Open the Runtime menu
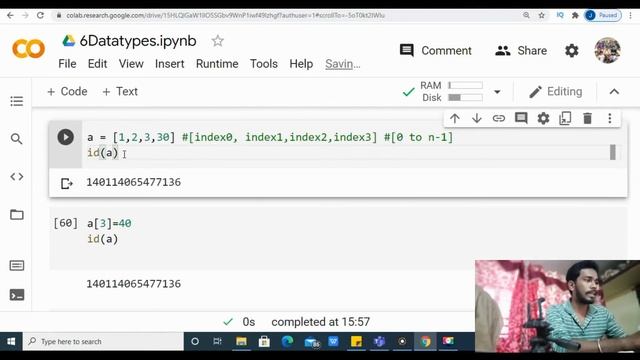This screenshot has width=640, height=360. (x=217, y=64)
